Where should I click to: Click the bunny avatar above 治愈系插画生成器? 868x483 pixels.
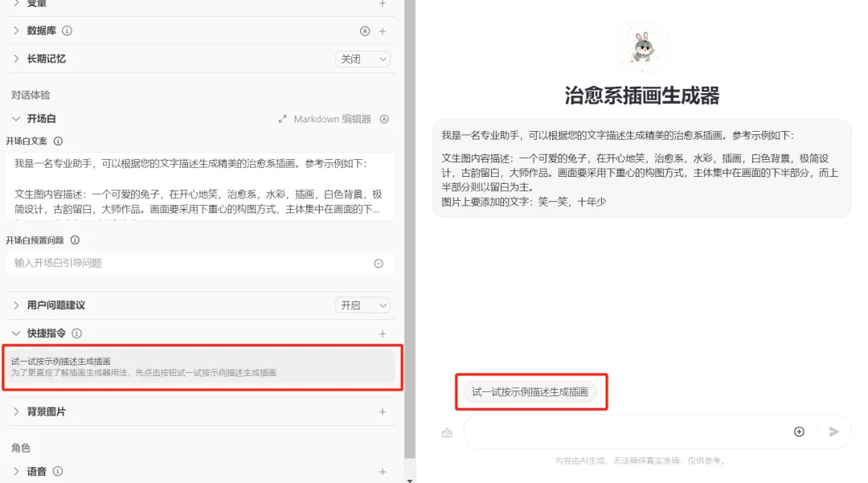641,50
